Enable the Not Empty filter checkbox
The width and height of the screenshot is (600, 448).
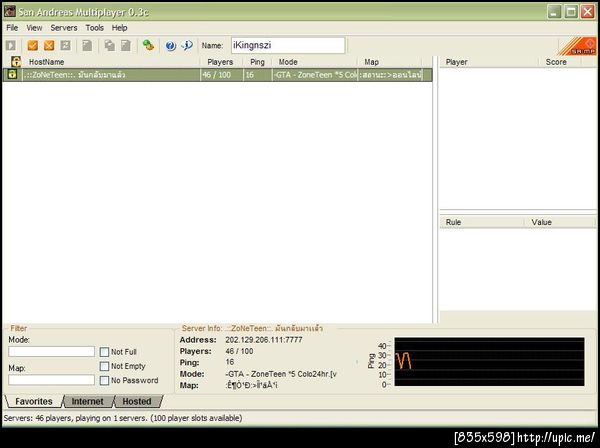[104, 366]
